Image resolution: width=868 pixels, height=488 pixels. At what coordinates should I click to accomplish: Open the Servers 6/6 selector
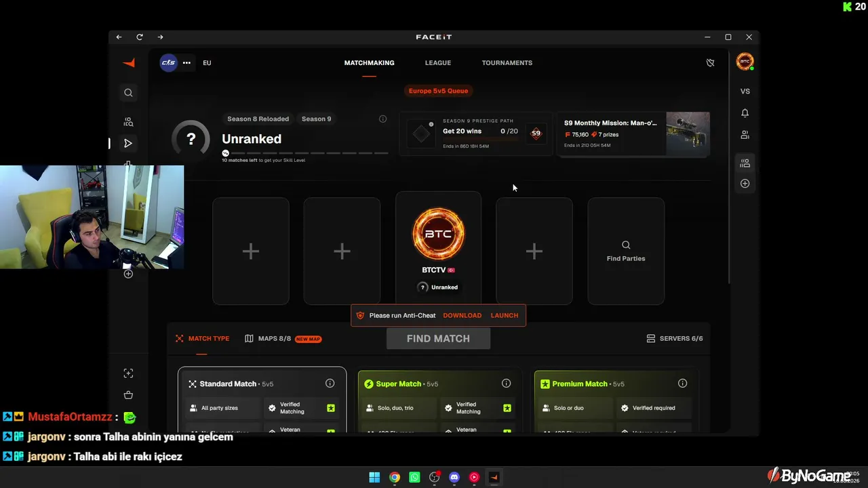pos(675,339)
